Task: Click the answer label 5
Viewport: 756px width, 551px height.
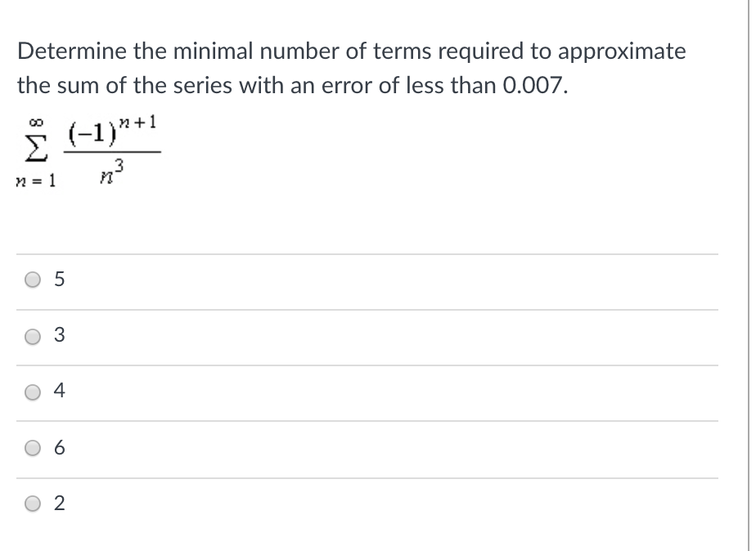Action: pos(58,280)
